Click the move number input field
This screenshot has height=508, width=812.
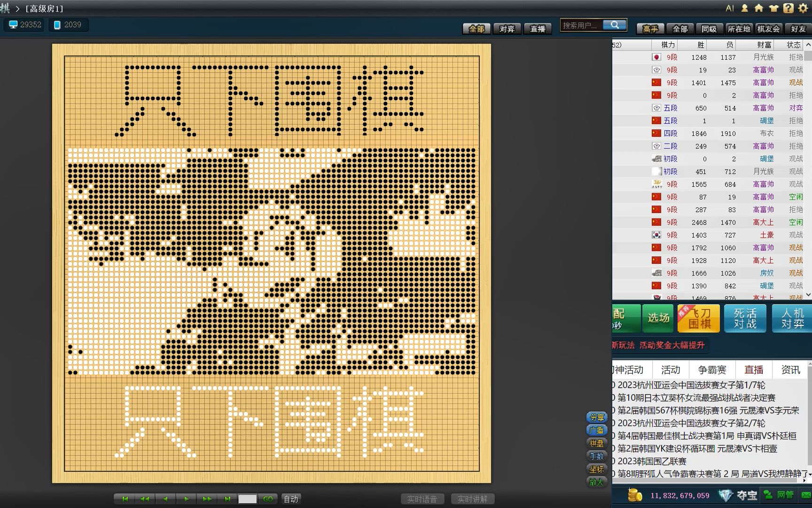tap(247, 499)
